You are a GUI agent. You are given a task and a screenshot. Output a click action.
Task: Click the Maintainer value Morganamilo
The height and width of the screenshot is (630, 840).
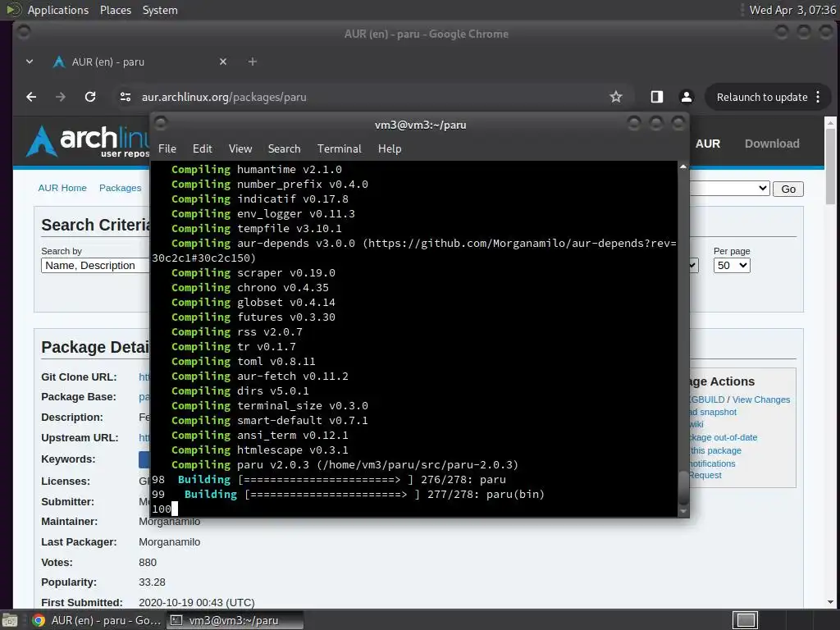click(x=169, y=521)
